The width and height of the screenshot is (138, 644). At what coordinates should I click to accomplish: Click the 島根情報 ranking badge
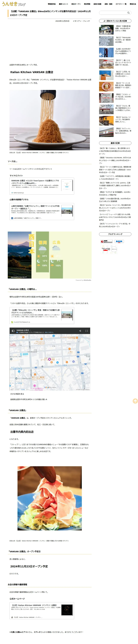[x=119, y=241]
